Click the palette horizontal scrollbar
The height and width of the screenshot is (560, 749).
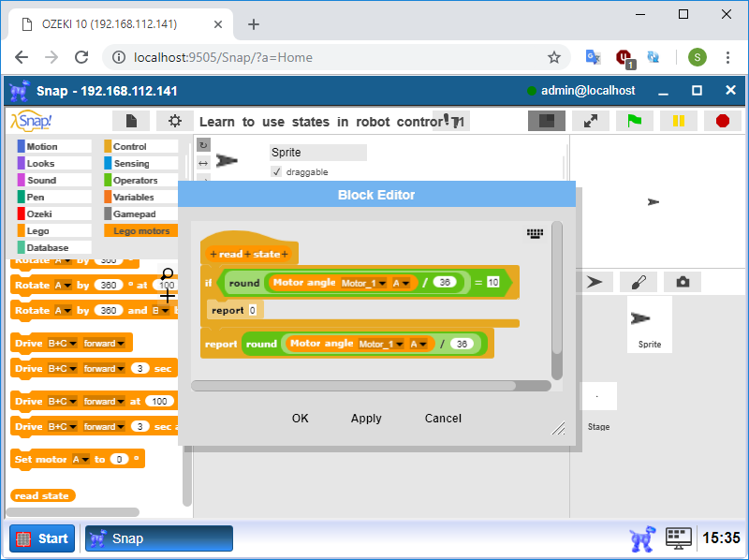(x=73, y=511)
